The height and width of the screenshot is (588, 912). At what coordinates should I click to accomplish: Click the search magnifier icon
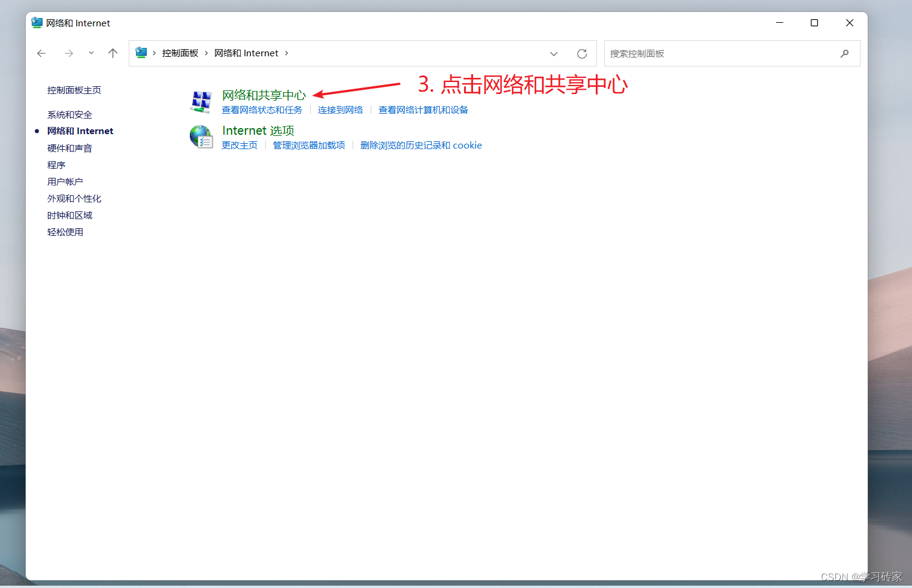[x=844, y=54]
